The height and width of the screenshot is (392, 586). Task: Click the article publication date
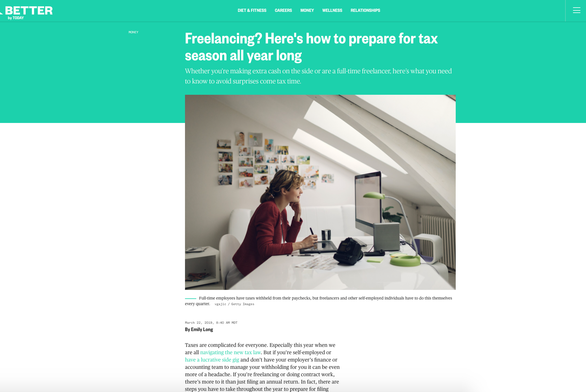pyautogui.click(x=212, y=322)
